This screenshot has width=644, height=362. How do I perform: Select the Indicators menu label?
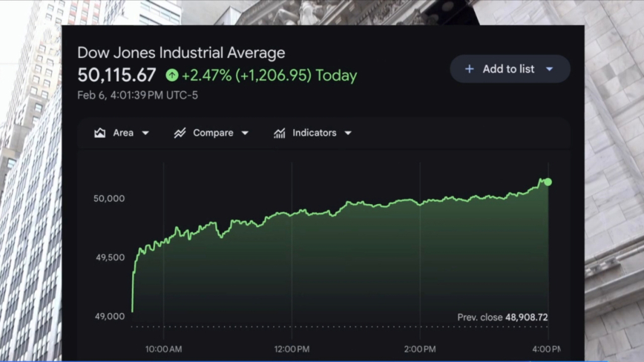(x=314, y=133)
